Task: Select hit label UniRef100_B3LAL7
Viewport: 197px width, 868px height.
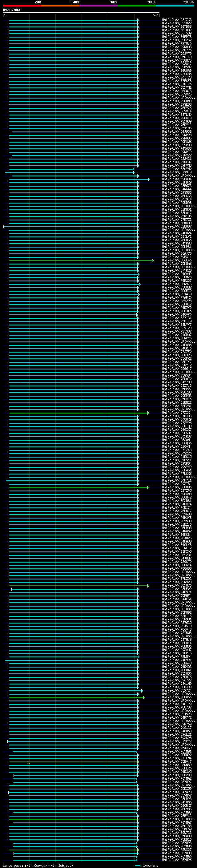Action: [177, 213]
